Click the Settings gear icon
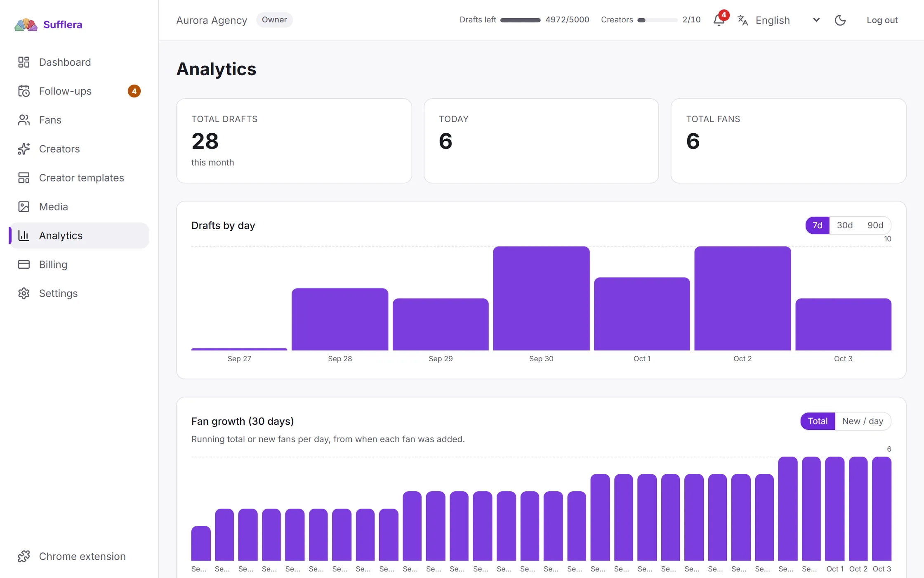Viewport: 924px width, 578px height. pyautogui.click(x=24, y=294)
